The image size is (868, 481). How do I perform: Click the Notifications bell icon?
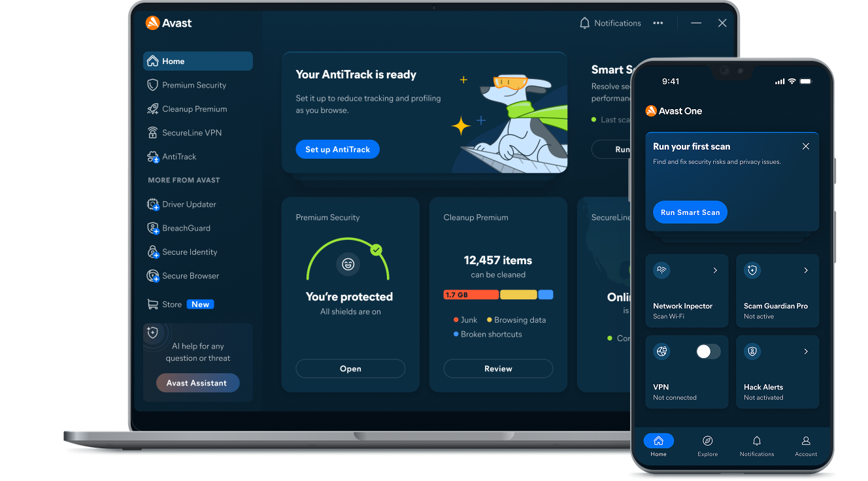[584, 23]
